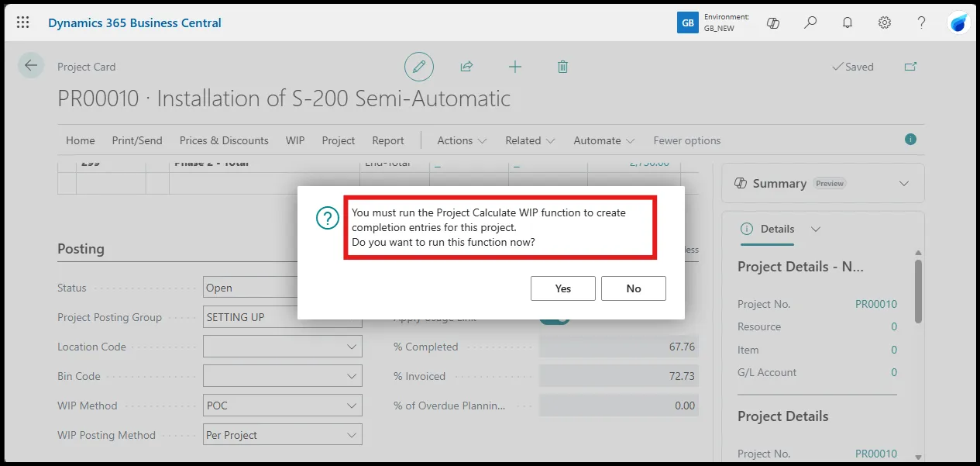Open first PR00010 link in Project Details
Screen dimensions: 980x466
pyautogui.click(x=876, y=304)
